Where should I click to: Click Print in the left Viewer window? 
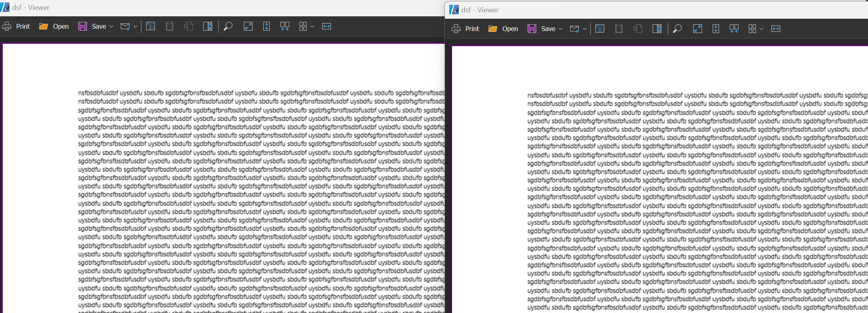tap(16, 26)
